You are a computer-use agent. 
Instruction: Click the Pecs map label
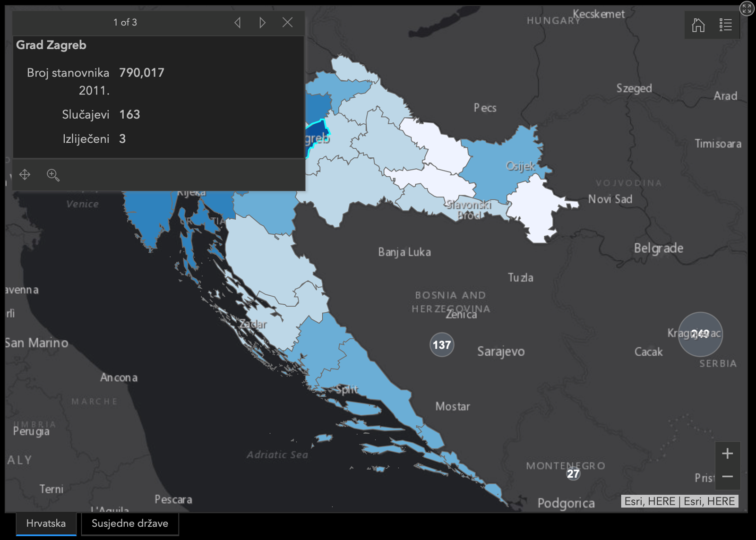[x=485, y=108]
